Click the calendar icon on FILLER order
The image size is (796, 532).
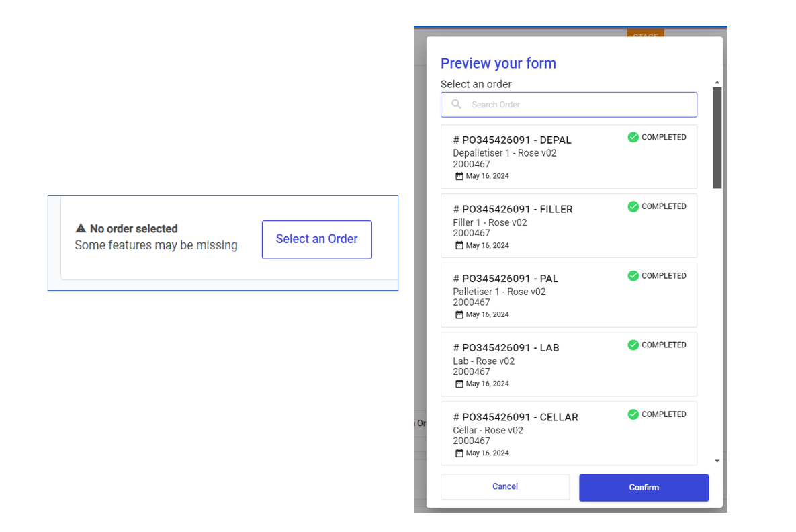click(x=459, y=246)
